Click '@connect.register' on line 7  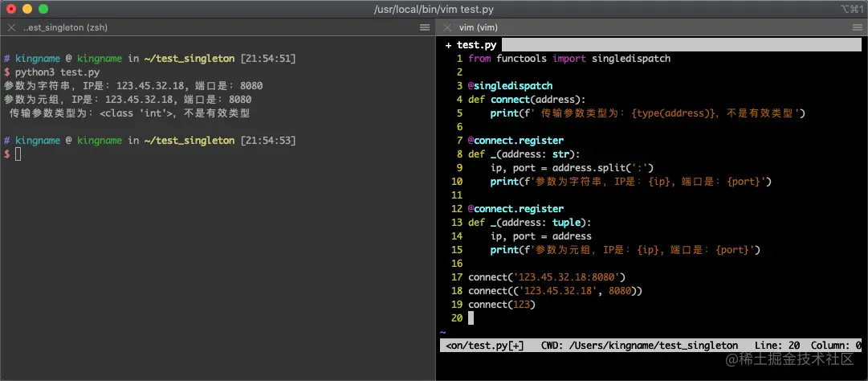(516, 141)
